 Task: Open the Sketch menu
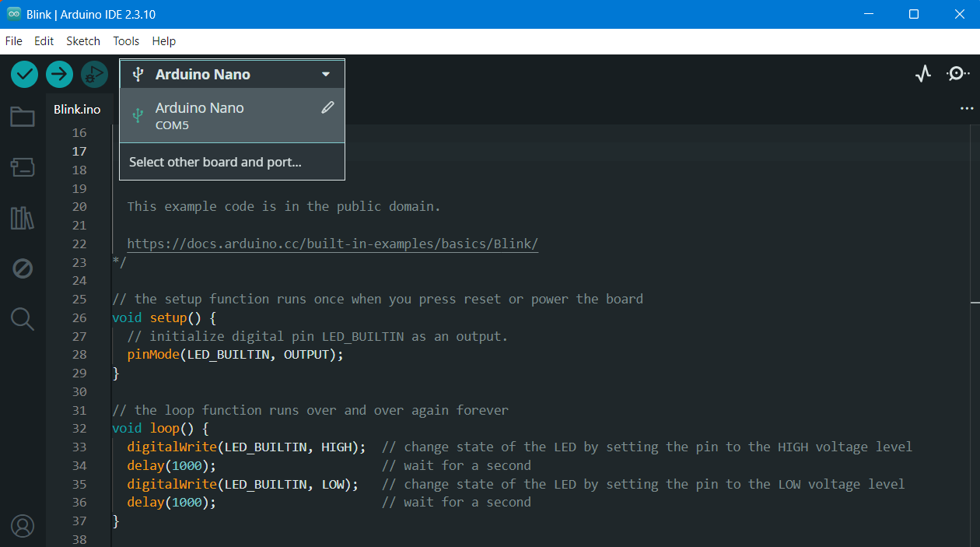[83, 41]
